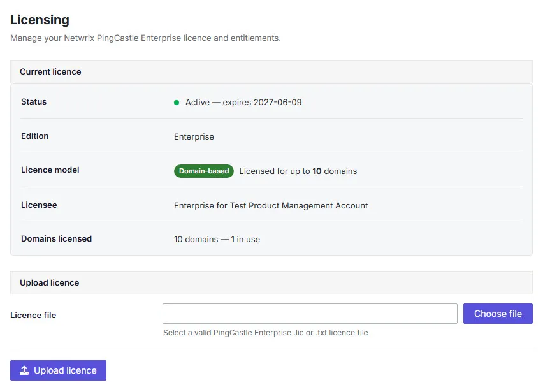Click the Licence model label
This screenshot has width=543, height=392.
coord(50,170)
